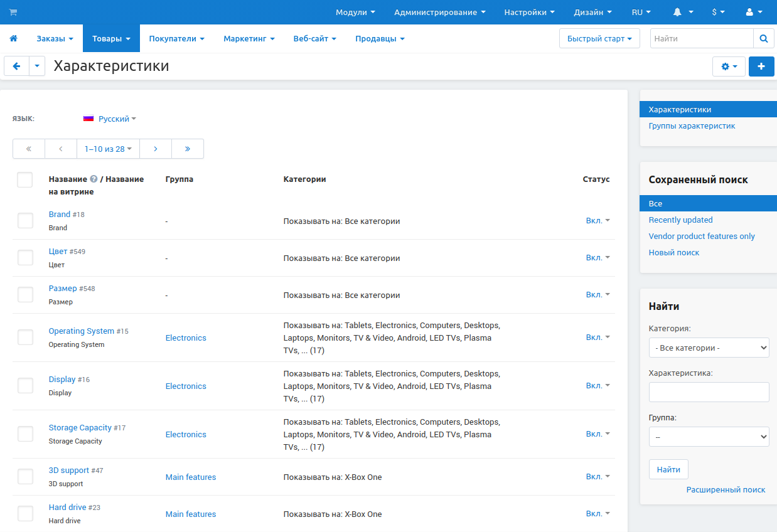Go to the last page of results
777x532 pixels.
pos(187,149)
